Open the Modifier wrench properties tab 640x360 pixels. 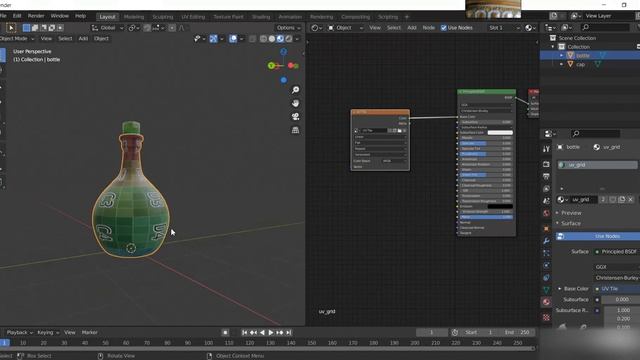click(546, 241)
